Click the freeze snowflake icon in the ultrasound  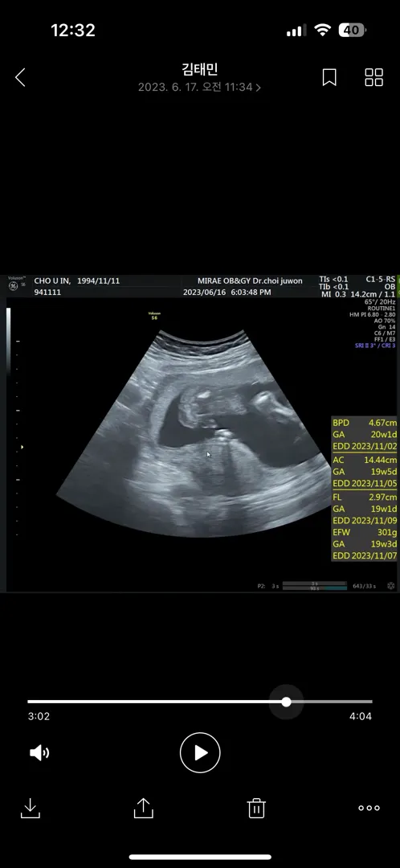(x=390, y=586)
